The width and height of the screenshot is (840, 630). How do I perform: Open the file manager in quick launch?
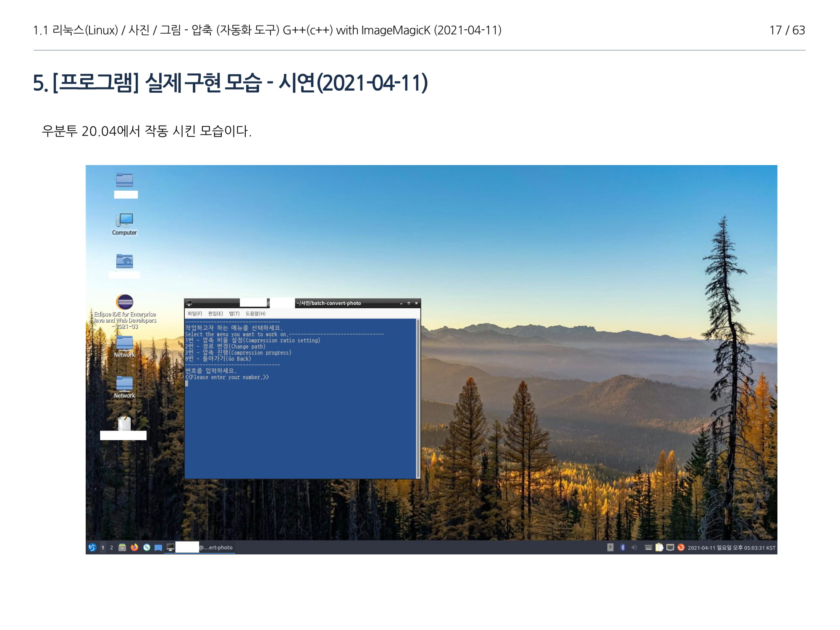point(122,547)
